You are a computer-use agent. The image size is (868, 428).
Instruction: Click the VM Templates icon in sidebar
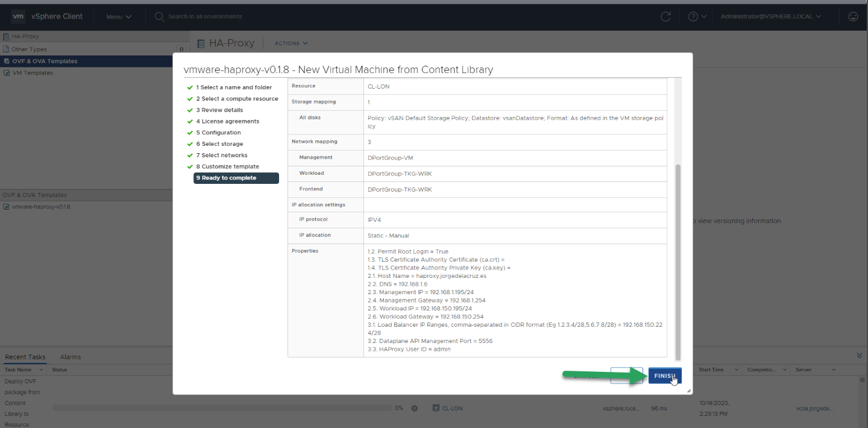coord(7,72)
